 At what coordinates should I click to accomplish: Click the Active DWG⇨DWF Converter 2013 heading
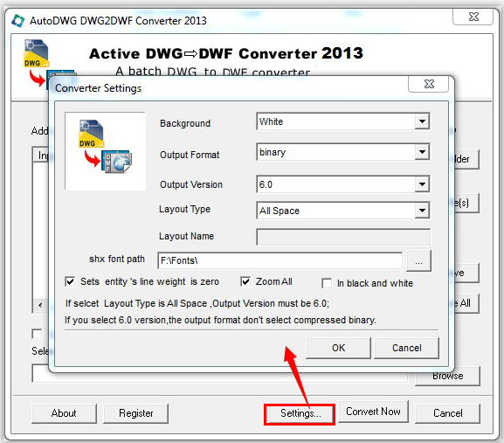click(x=226, y=53)
